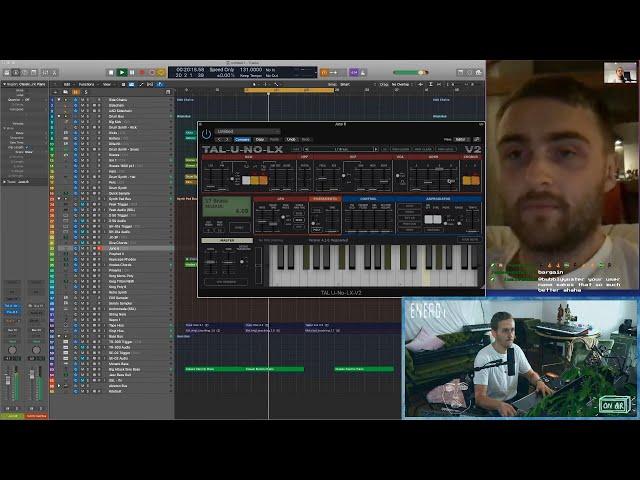
Task: Toggle the purple count-in 1234 button
Action: [x=353, y=72]
